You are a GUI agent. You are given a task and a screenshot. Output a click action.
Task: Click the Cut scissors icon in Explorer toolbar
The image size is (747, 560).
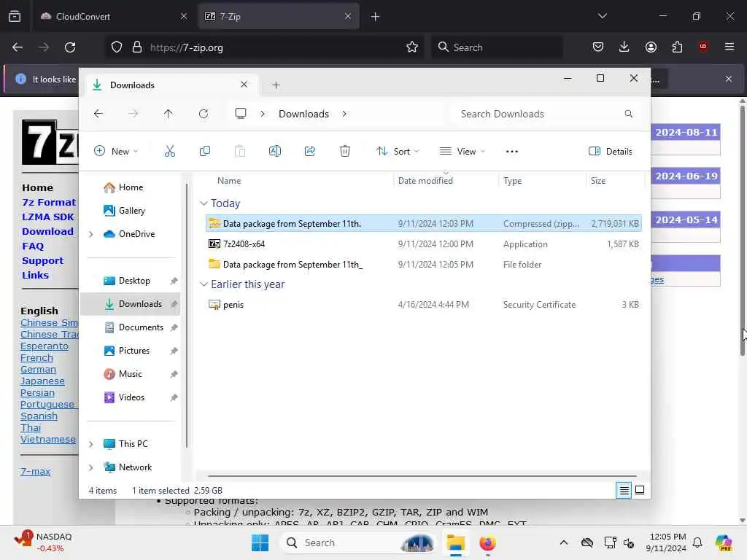pos(169,152)
